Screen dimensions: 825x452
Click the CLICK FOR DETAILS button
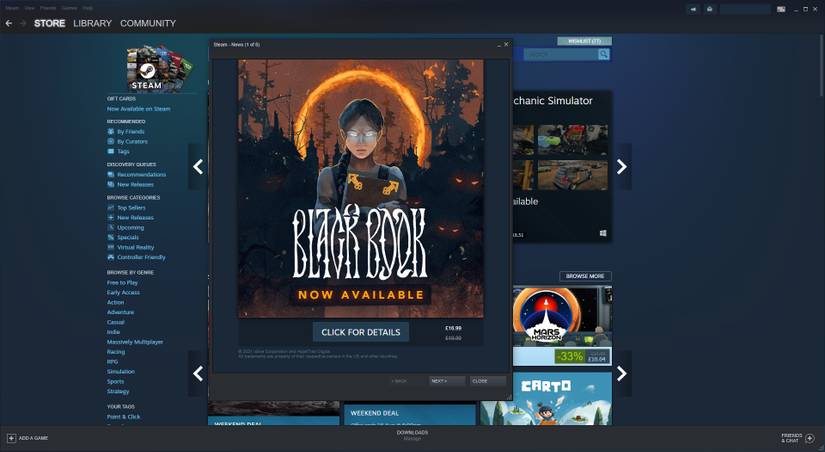[361, 332]
